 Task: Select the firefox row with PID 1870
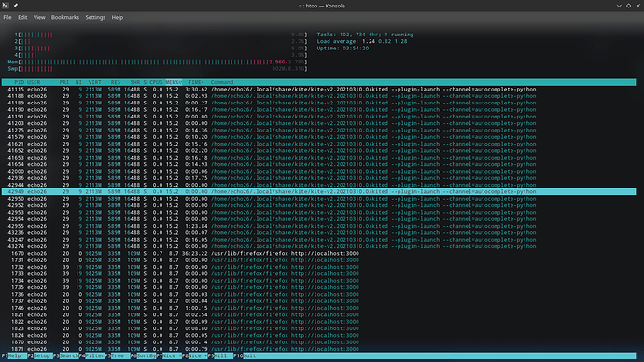[318, 342]
